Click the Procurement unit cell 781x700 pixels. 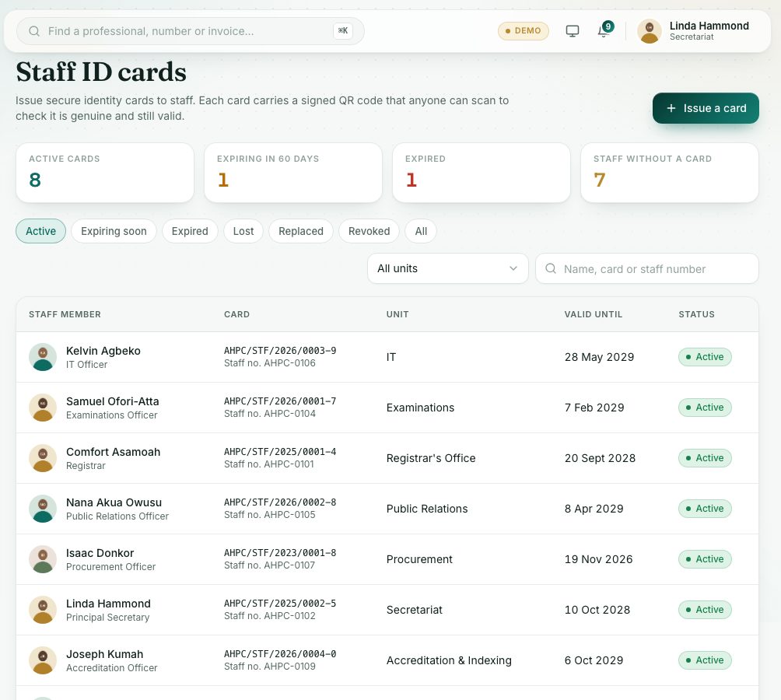pyautogui.click(x=419, y=559)
